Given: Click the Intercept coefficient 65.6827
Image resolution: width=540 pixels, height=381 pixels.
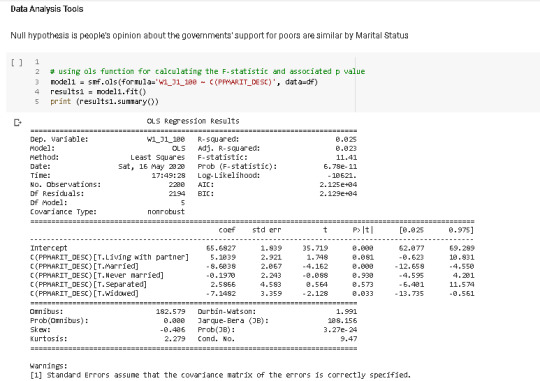Looking at the screenshot, I should click(221, 248).
